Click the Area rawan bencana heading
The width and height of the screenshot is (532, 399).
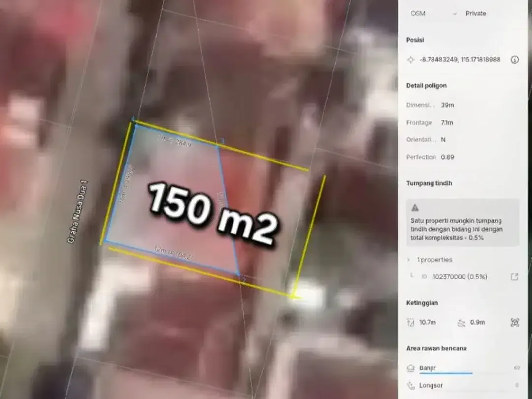click(436, 348)
